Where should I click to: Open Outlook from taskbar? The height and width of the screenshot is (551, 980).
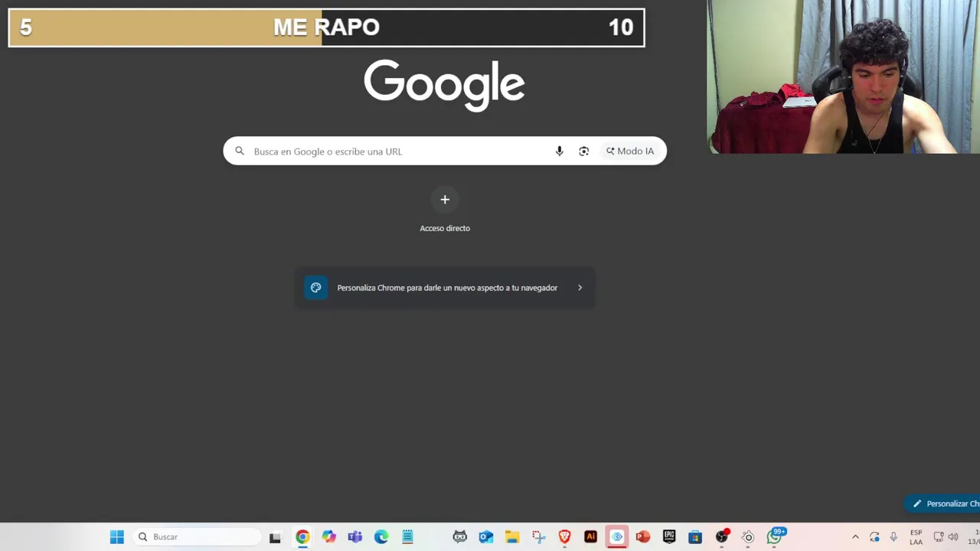click(x=485, y=537)
